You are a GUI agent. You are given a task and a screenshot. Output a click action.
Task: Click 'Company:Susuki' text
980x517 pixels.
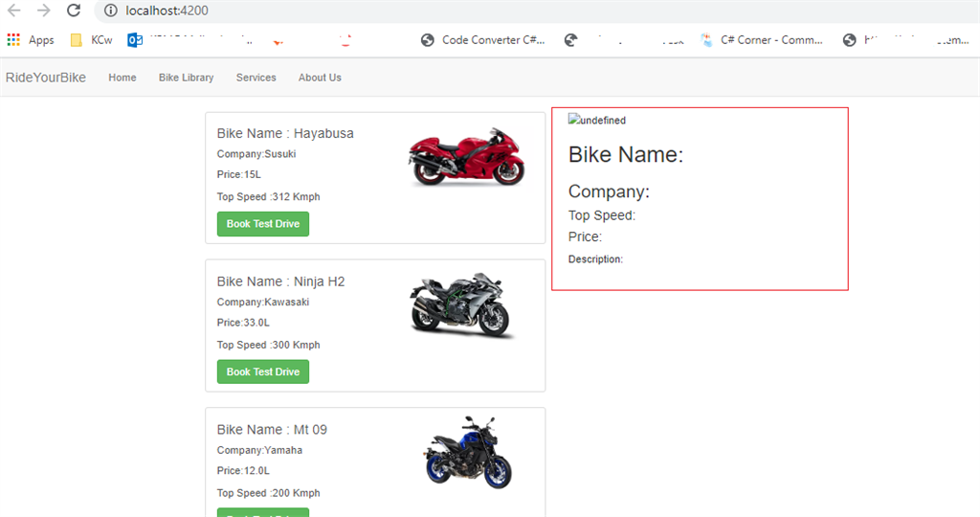click(x=256, y=154)
